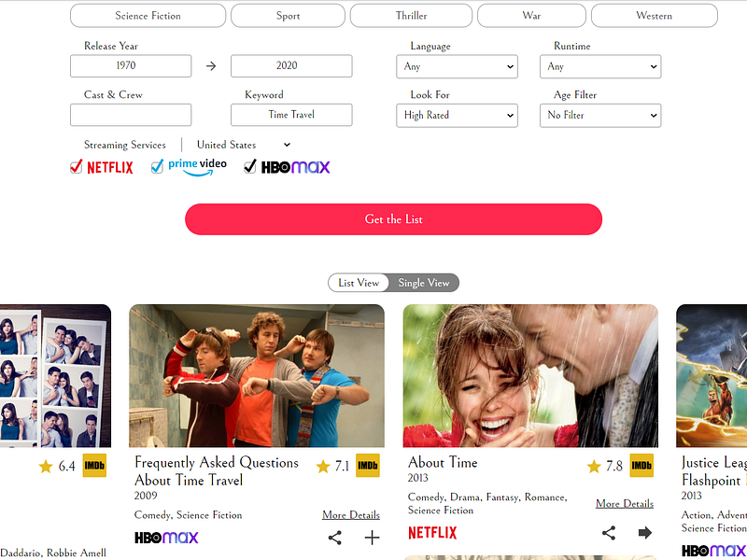
Task: Click the right arrow icon on About Time card
Action: click(x=645, y=532)
